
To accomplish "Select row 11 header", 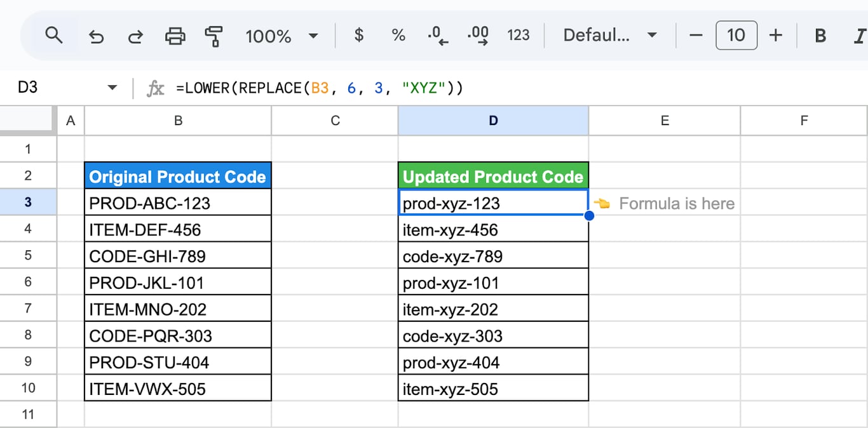I will point(27,415).
